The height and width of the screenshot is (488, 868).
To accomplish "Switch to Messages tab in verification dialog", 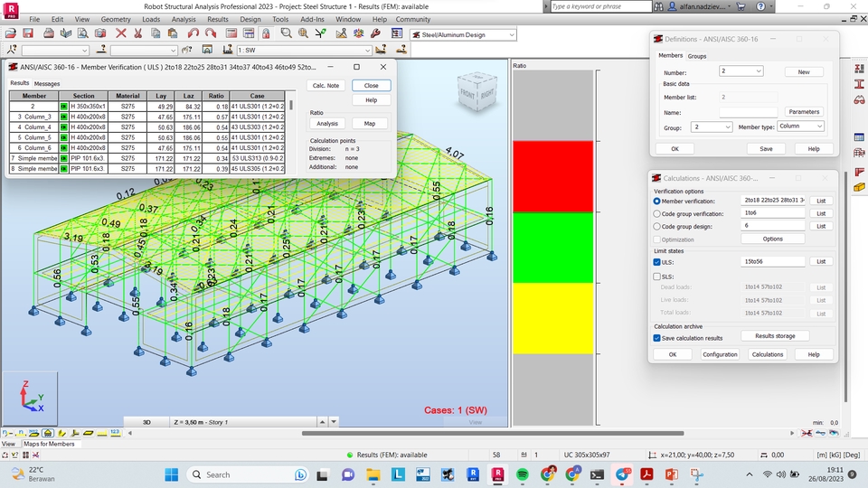I will [x=47, y=83].
